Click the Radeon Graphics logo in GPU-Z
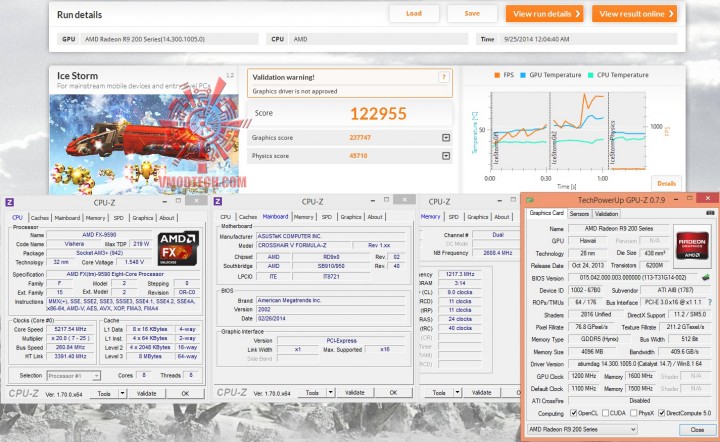This screenshot has height=442, width=720. pos(692,246)
